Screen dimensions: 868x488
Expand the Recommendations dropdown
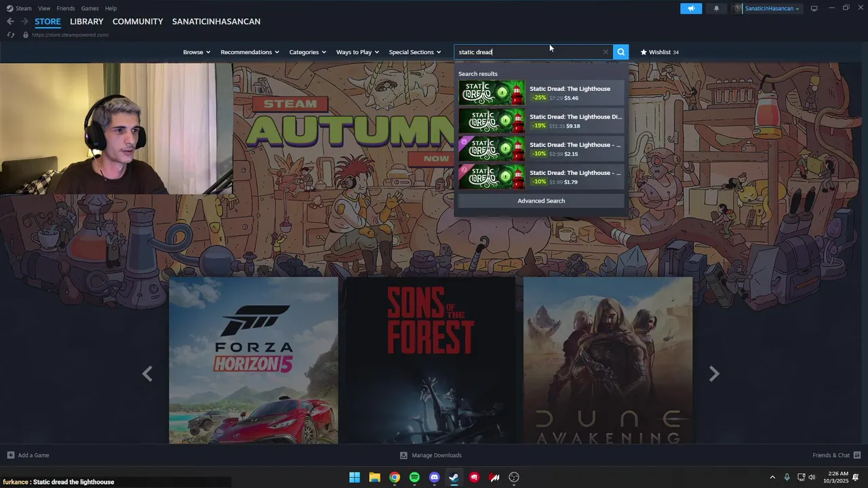pyautogui.click(x=250, y=52)
